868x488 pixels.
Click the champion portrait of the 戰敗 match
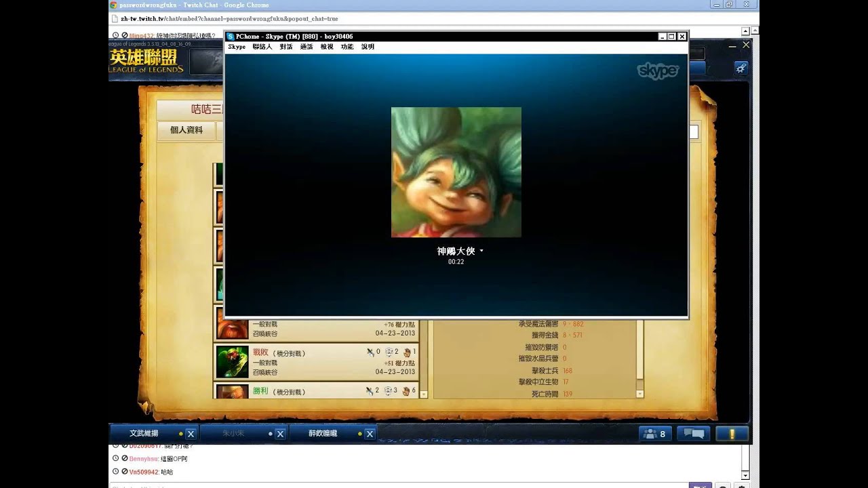point(232,362)
